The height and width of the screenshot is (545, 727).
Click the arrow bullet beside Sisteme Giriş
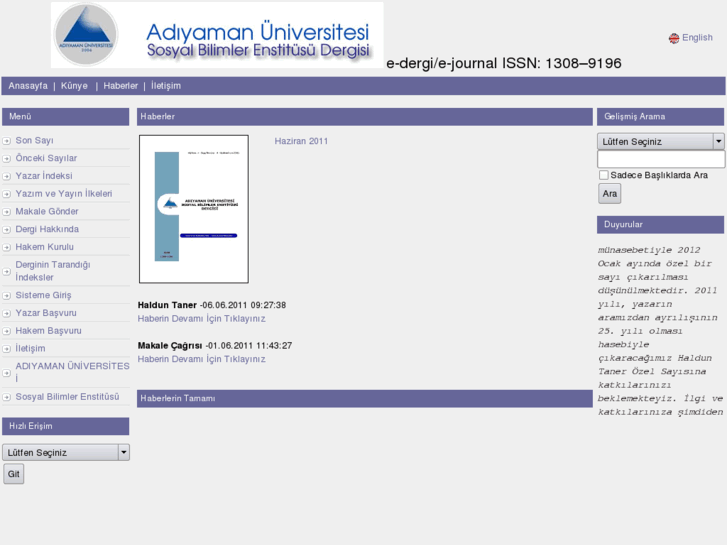6,295
